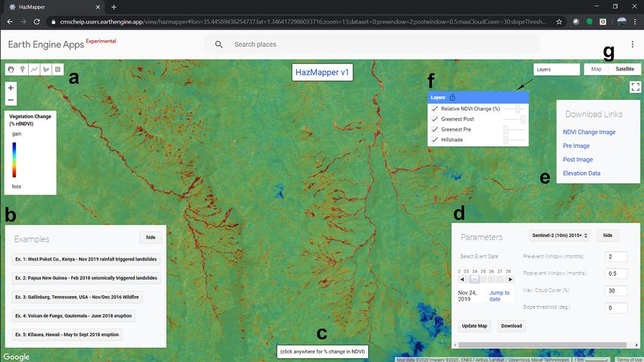Switch to Map base view
This screenshot has width=644, height=362.
596,70
